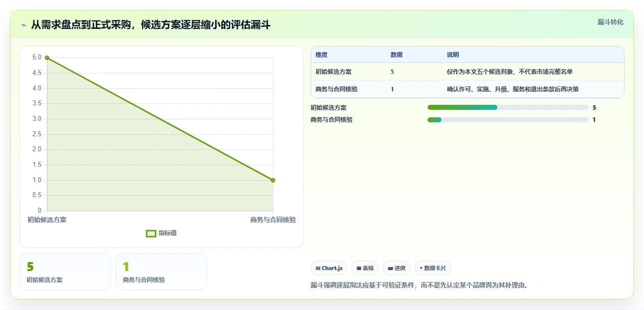Click table cell 初始候选方案
Image resolution: width=644 pixels, height=310 pixels.
pos(333,72)
